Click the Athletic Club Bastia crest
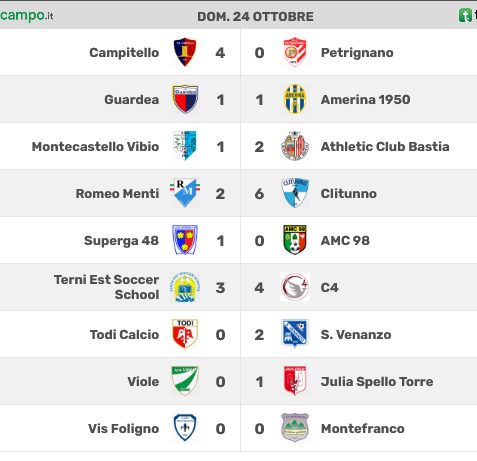Viewport: 477px width, 461px height. 295,146
